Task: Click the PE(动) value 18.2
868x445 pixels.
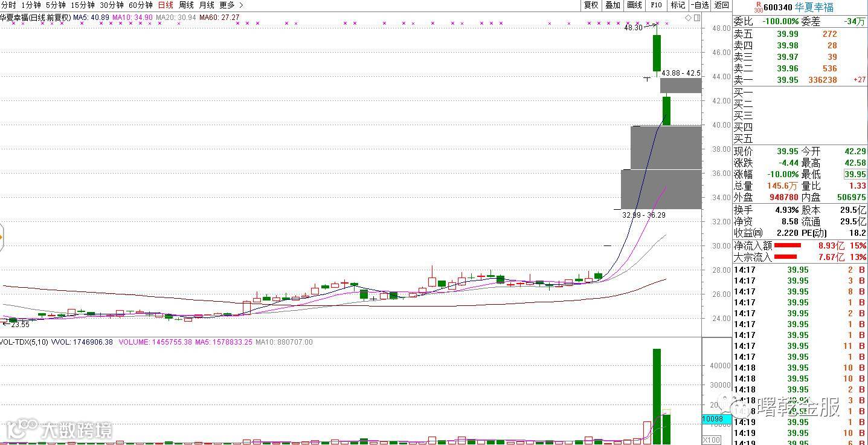Action: point(859,233)
